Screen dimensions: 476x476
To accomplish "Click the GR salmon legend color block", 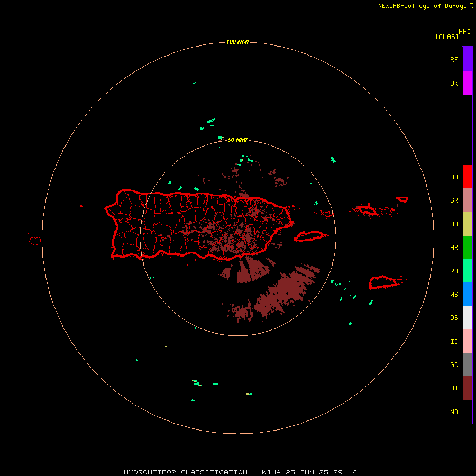I will (467, 200).
